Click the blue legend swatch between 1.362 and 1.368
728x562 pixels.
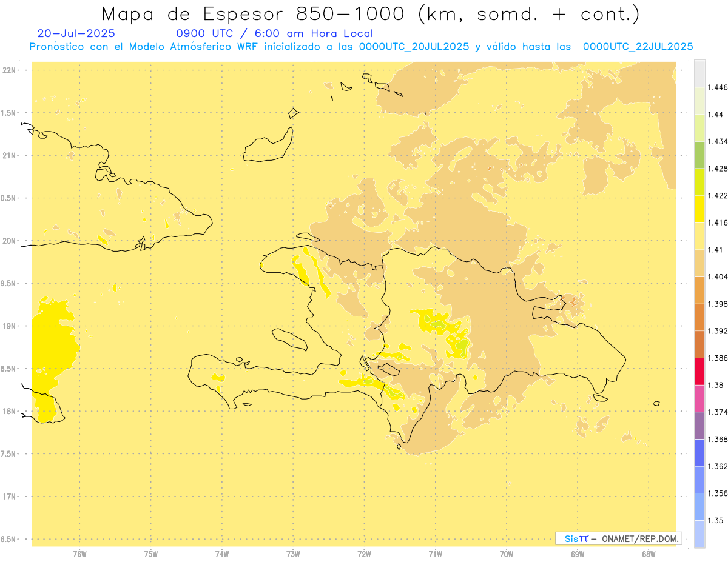[x=699, y=452]
